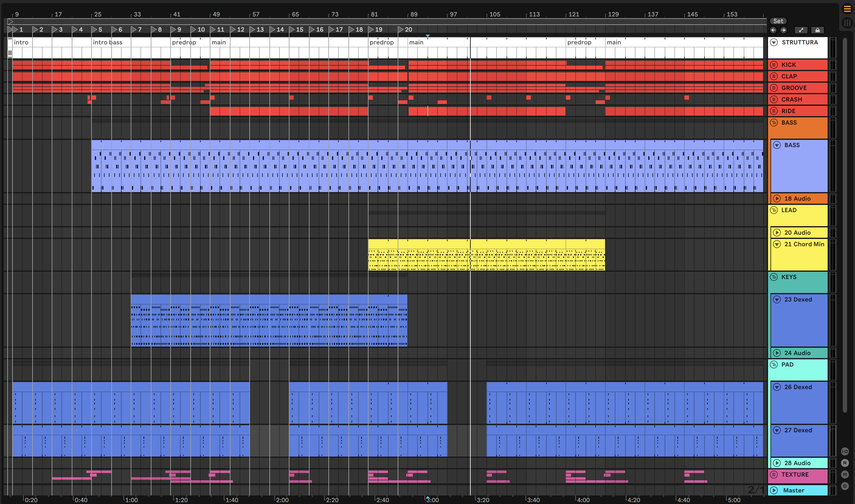
Task: Switch to Arrangement view with the orange lines icon
Action: pyautogui.click(x=847, y=9)
